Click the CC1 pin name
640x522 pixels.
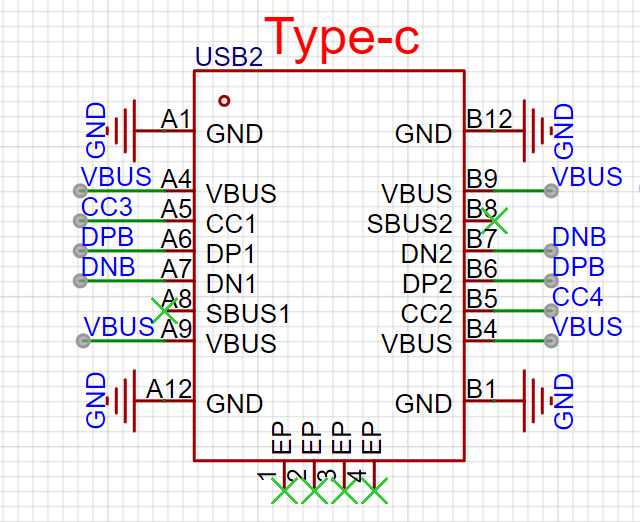pos(231,224)
